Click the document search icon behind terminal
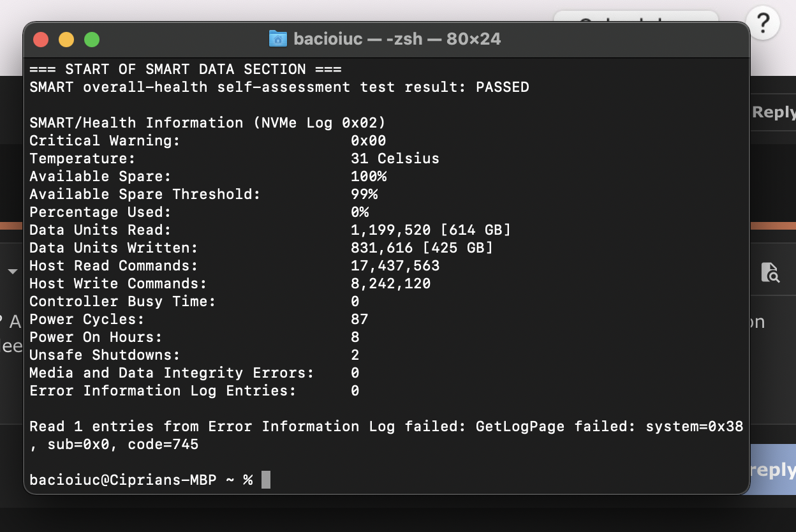This screenshot has width=796, height=532. tap(770, 272)
